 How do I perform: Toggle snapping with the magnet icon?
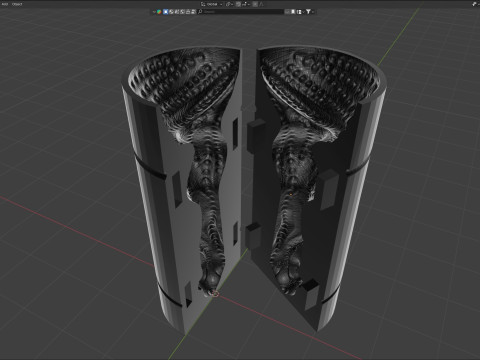pos(238,4)
